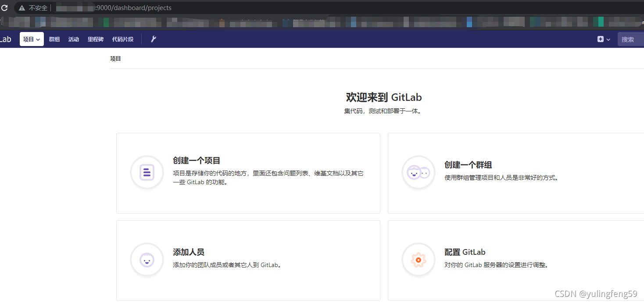Click the smiley face icon on 添加人员 card

pyautogui.click(x=147, y=260)
